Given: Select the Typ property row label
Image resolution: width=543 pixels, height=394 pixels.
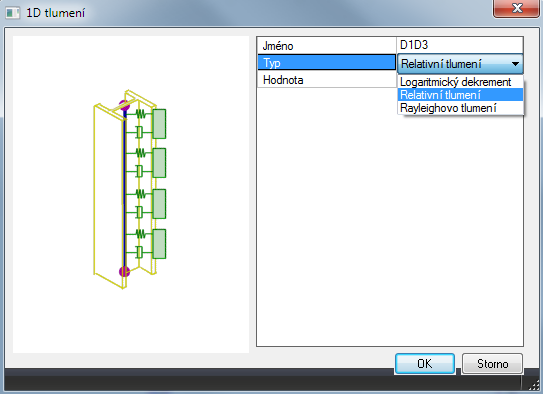Looking at the screenshot, I should (x=327, y=63).
